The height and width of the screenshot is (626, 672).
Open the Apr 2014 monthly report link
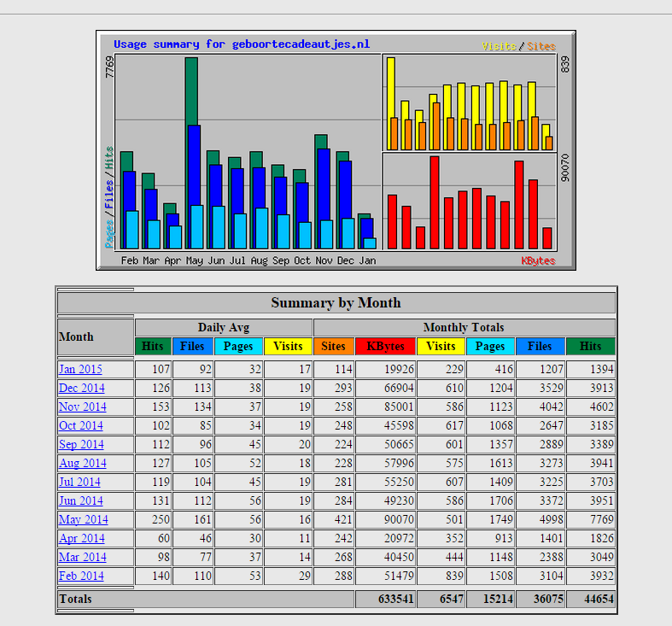click(82, 539)
